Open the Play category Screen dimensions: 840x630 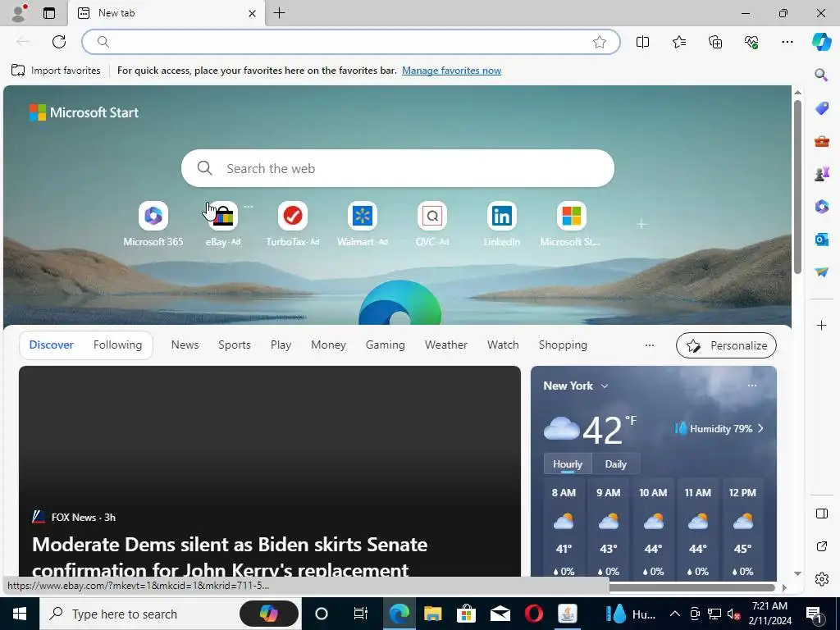[x=281, y=345]
